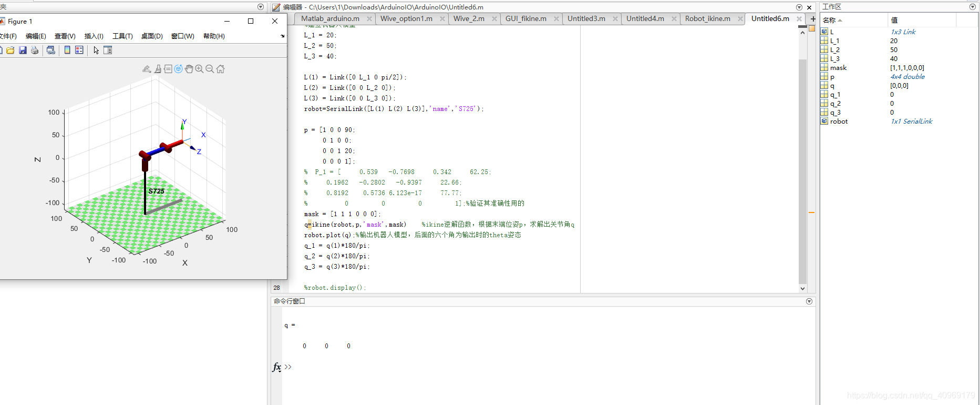980x405 pixels.
Task: Open the command window actions dropdown
Action: click(809, 301)
